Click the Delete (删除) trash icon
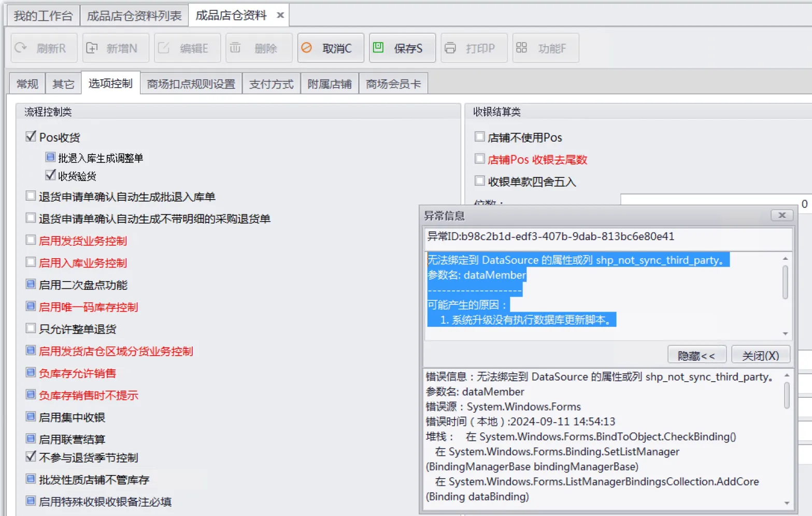Image resolution: width=812 pixels, height=516 pixels. click(x=235, y=48)
